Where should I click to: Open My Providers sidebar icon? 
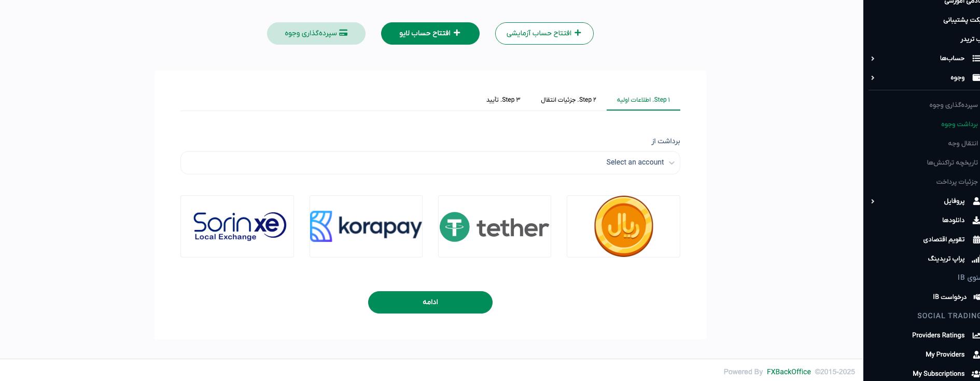coord(976,355)
